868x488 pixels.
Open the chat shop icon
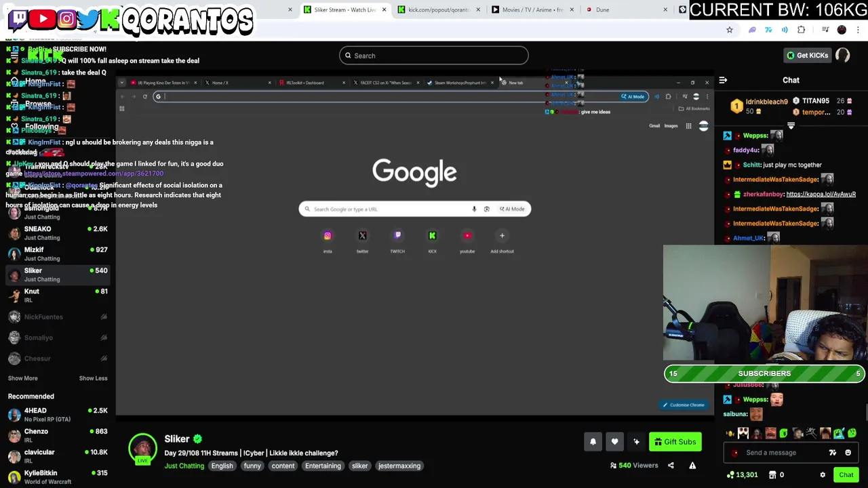(x=772, y=475)
